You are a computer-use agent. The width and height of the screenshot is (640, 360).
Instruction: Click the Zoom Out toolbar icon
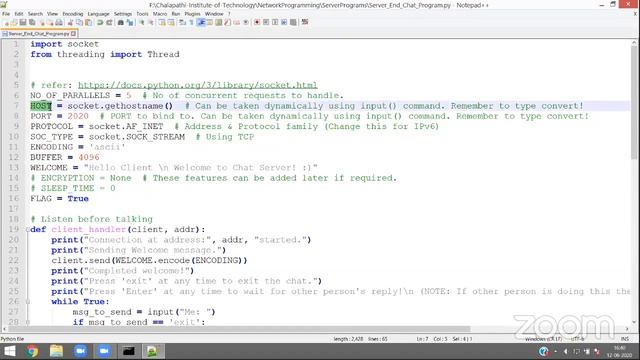151,22
